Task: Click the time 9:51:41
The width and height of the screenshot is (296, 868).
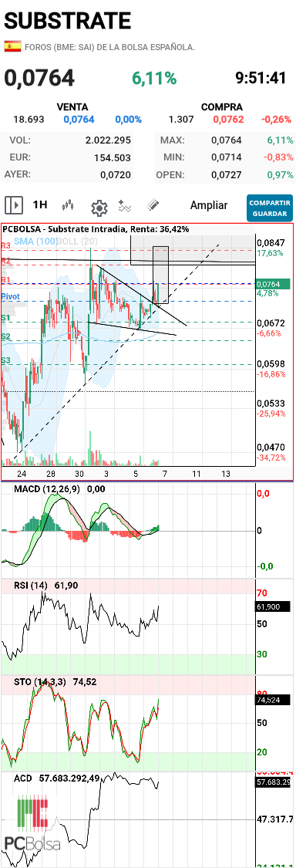Action: click(261, 78)
